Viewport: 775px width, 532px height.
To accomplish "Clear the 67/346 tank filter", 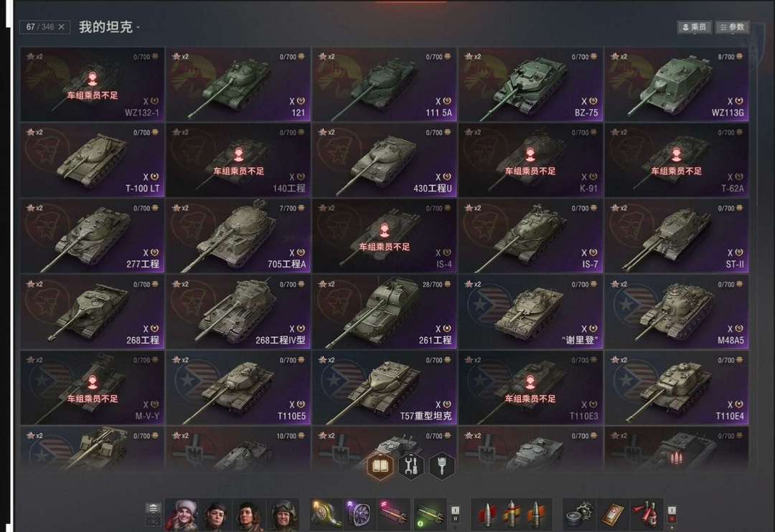I will point(61,27).
